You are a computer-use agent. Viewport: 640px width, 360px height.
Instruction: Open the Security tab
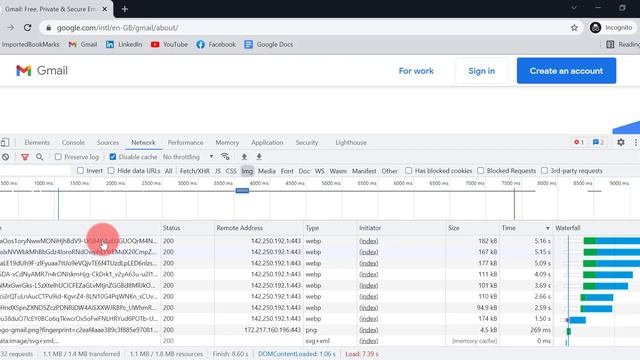click(307, 142)
